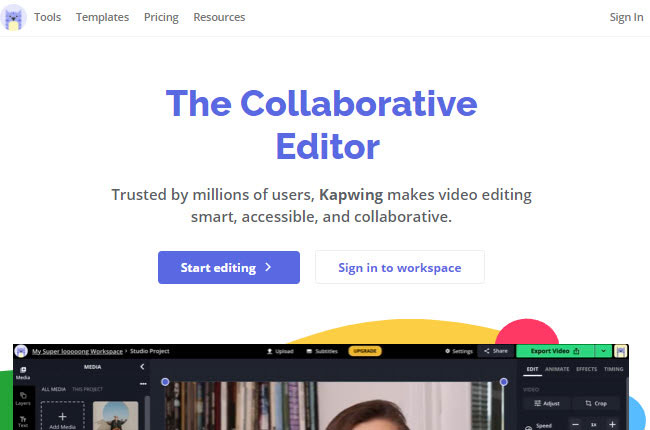Switch to the EDIT tab
The width and height of the screenshot is (650, 430).
[532, 369]
